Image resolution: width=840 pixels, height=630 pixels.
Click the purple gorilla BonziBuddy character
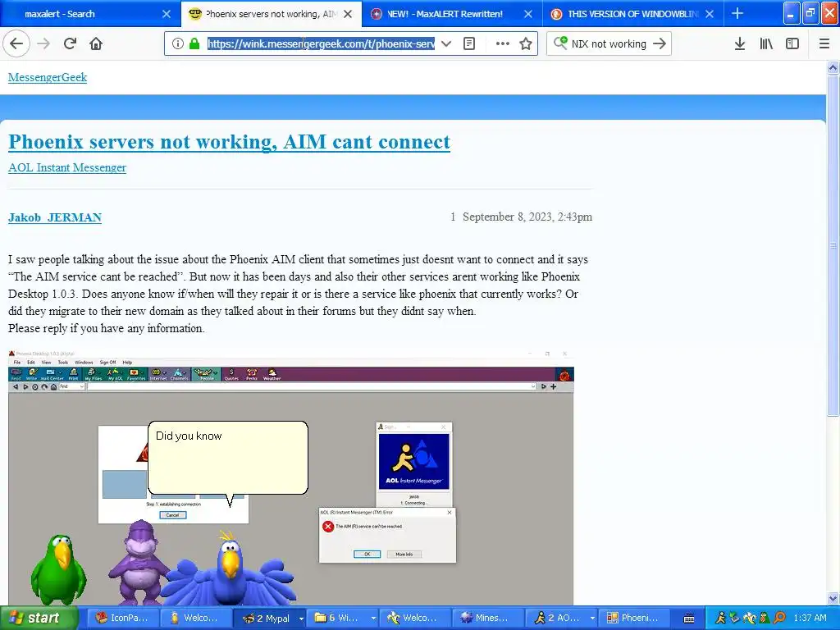tap(139, 563)
